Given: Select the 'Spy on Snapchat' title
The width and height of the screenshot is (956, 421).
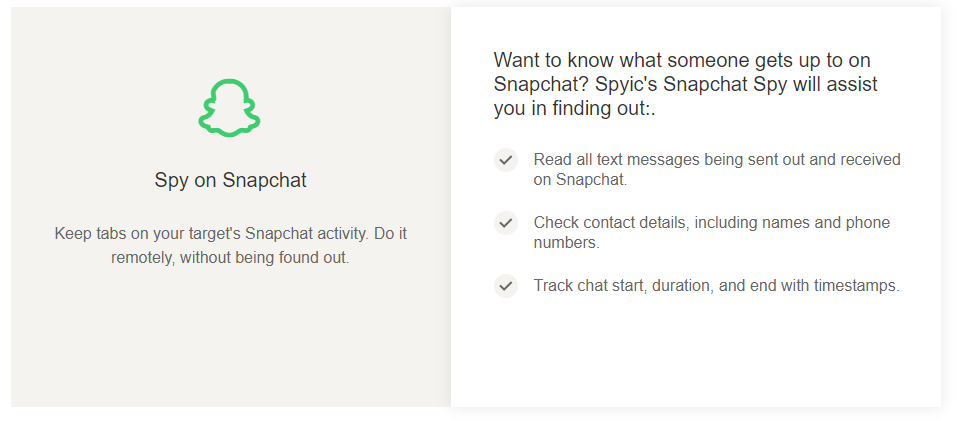Looking at the screenshot, I should 230,180.
